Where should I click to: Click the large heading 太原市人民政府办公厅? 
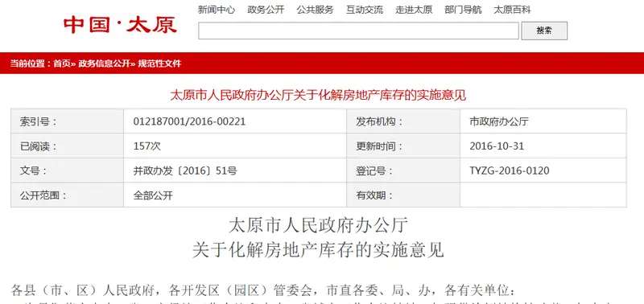point(318,225)
